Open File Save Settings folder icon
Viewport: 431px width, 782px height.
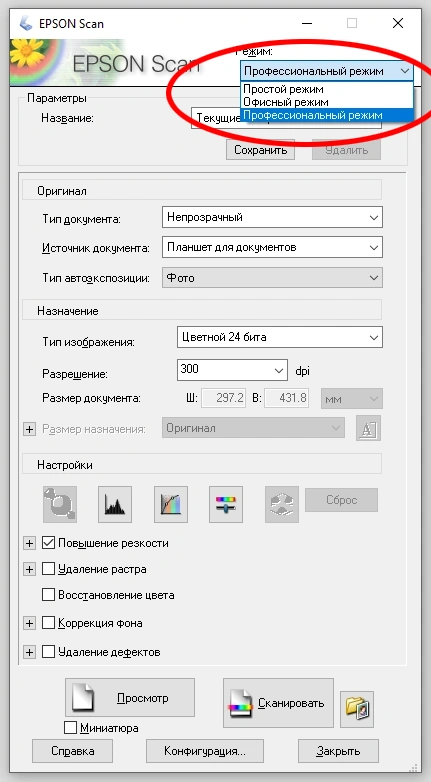357,709
